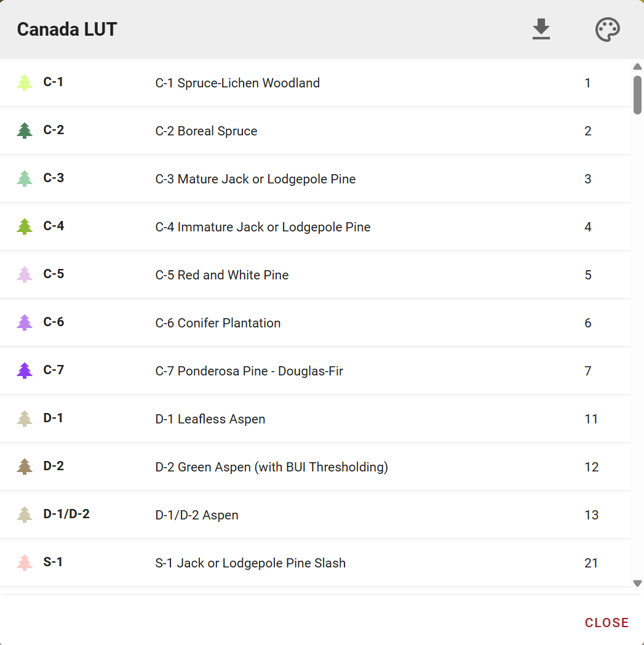Click scrollbar down arrow

637,583
